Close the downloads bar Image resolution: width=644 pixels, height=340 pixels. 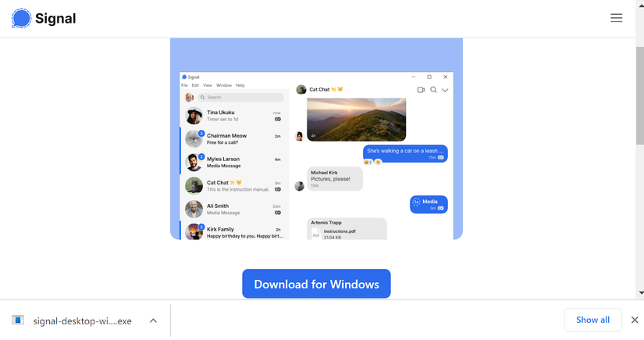pyautogui.click(x=635, y=320)
